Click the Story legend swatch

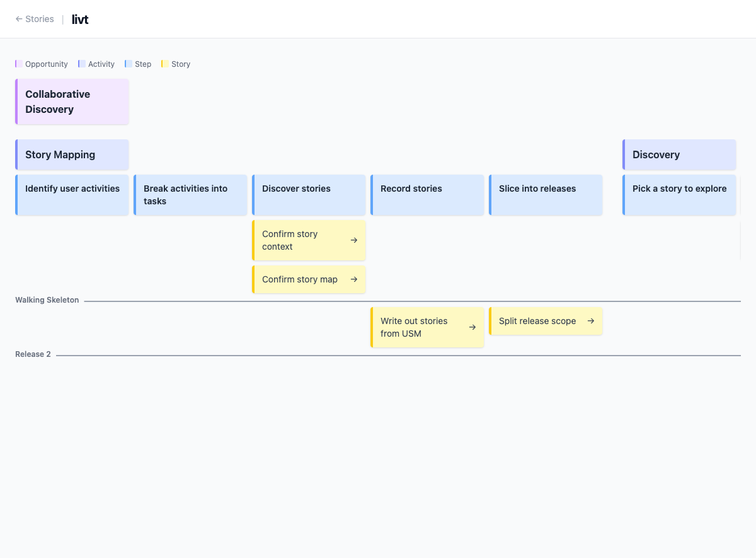(165, 64)
